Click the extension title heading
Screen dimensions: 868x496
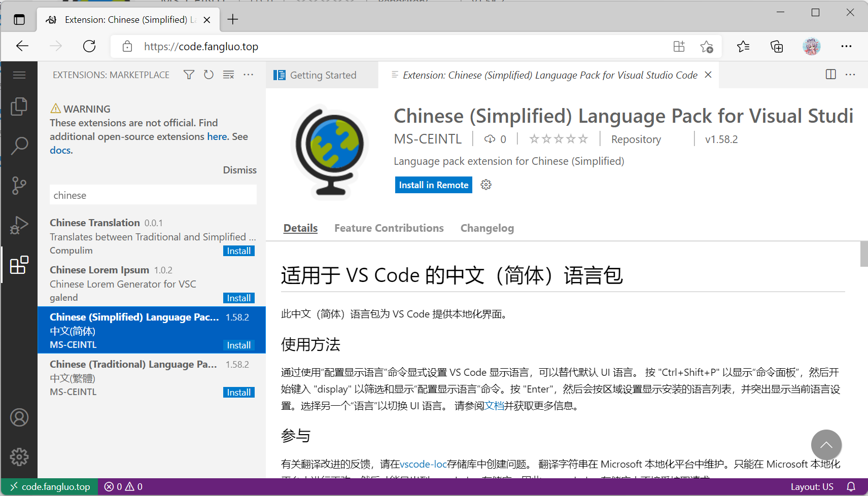[x=623, y=116]
